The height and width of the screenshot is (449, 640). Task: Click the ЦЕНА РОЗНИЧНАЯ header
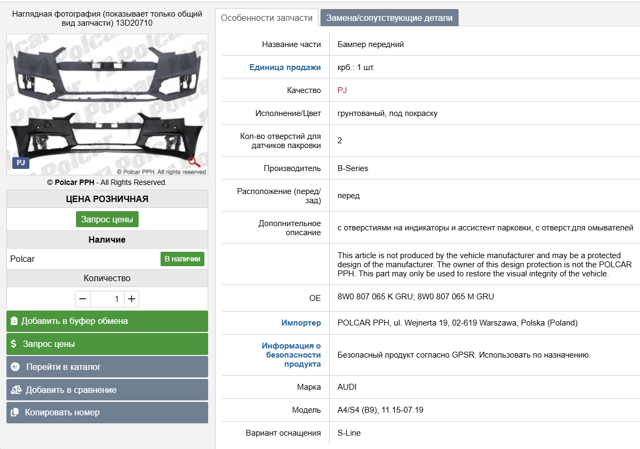coord(107,199)
